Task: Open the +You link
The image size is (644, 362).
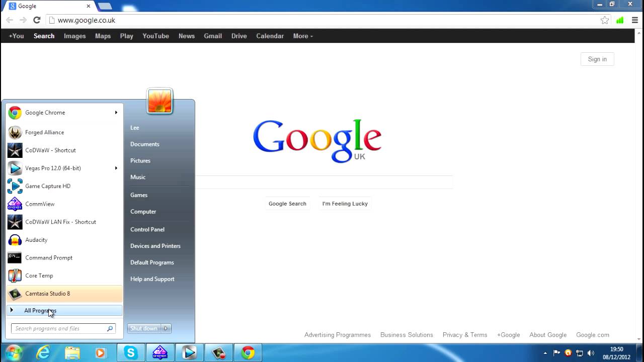Action: pyautogui.click(x=16, y=36)
